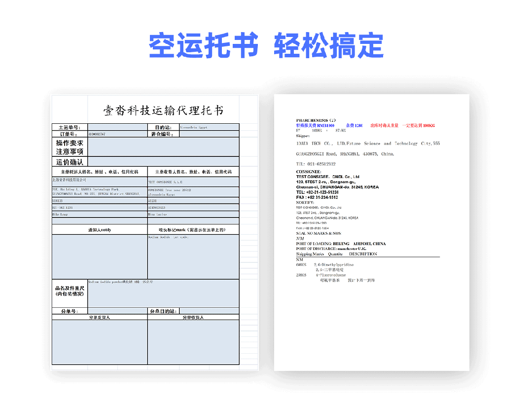Click the 'Alexandria Egypt' destination value
The height and width of the screenshot is (402, 532).
pos(193,127)
